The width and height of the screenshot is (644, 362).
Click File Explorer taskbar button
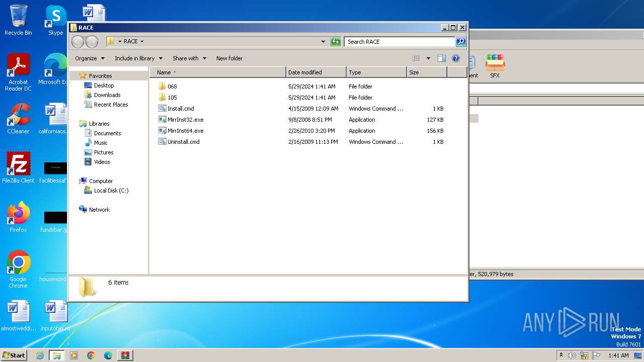[x=57, y=355]
